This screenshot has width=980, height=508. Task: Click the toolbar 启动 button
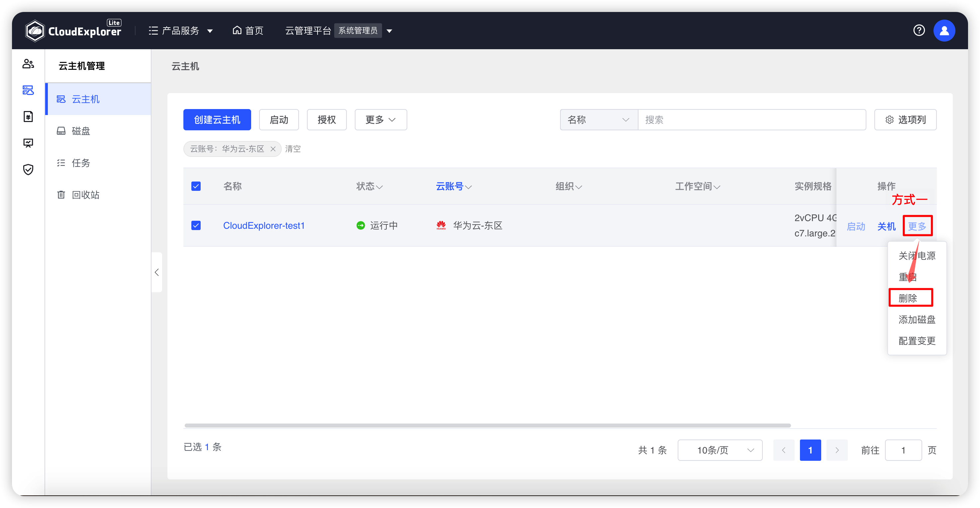279,120
